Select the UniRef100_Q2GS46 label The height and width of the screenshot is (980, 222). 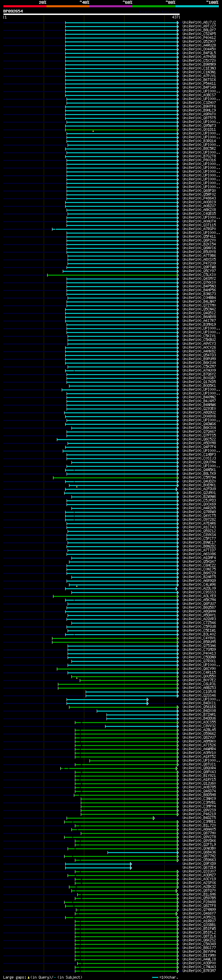point(199,695)
